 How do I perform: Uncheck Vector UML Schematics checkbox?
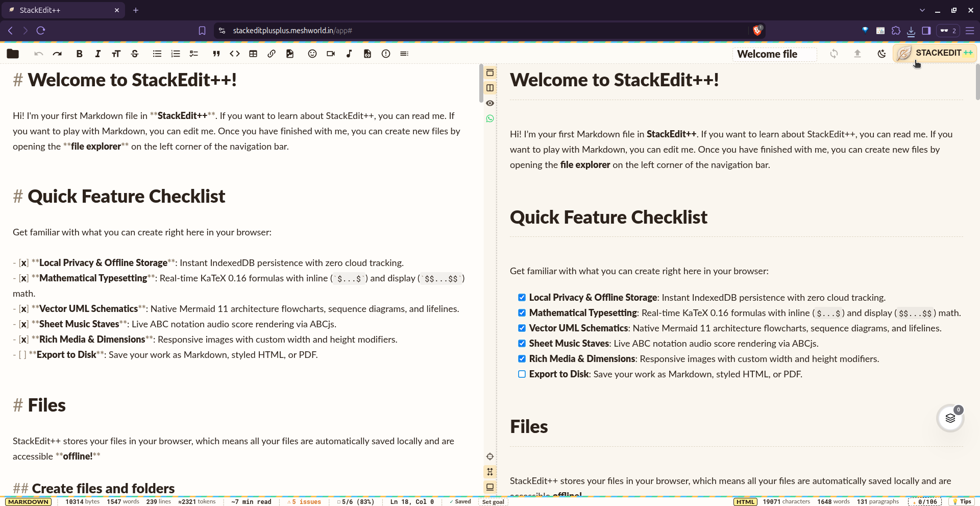[522, 328]
